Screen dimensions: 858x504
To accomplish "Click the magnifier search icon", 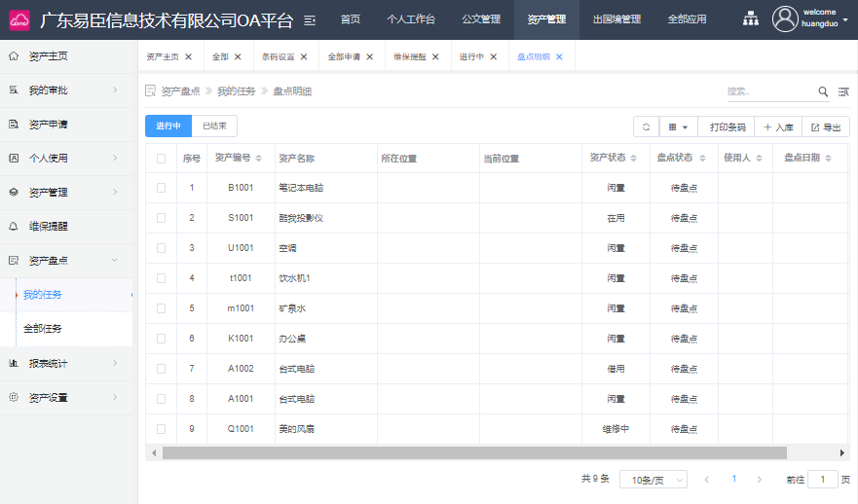I will [823, 91].
